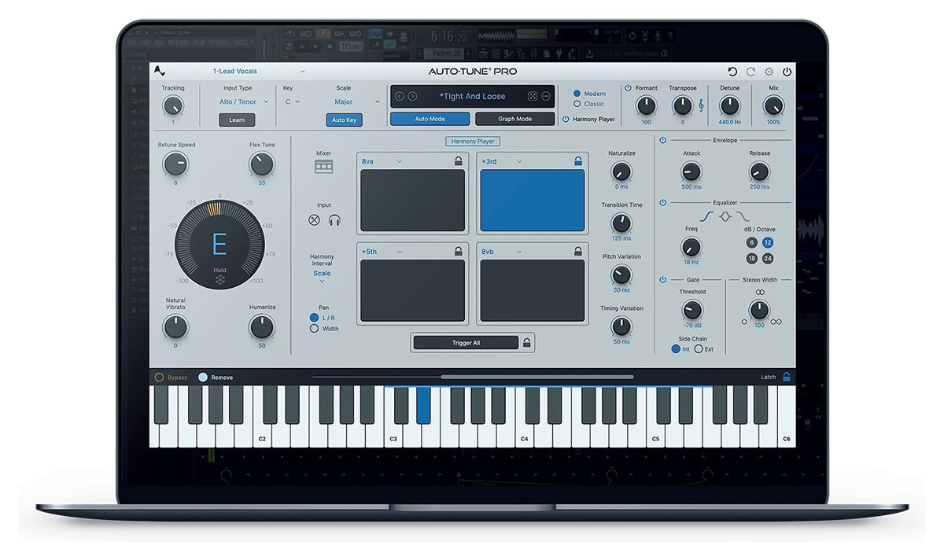Click the Antares logo icon
Screen dimensions: 944x560
160,71
